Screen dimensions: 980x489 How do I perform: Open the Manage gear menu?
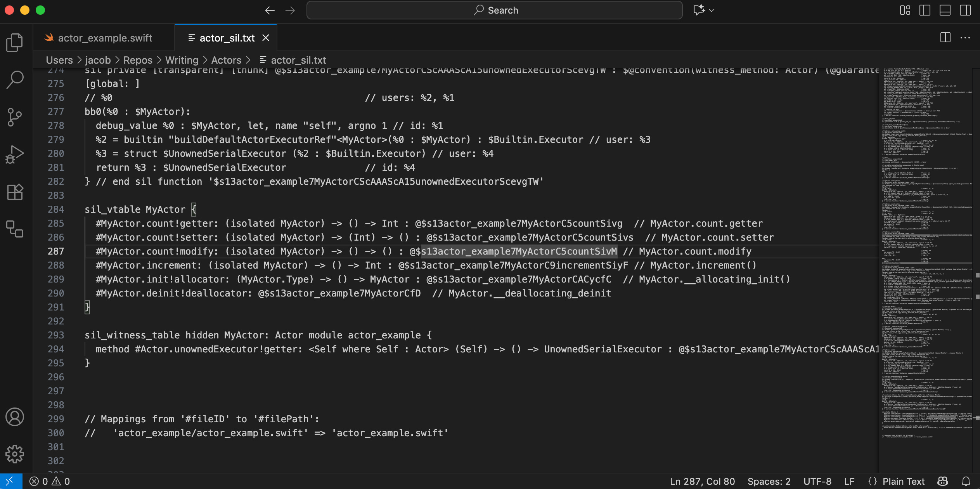(15, 454)
